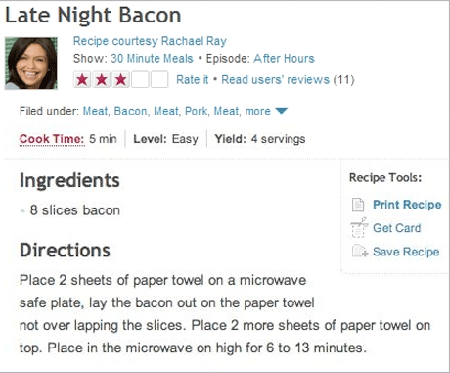The width and height of the screenshot is (450, 373).
Task: Browse the Bacon category link
Action: point(130,111)
